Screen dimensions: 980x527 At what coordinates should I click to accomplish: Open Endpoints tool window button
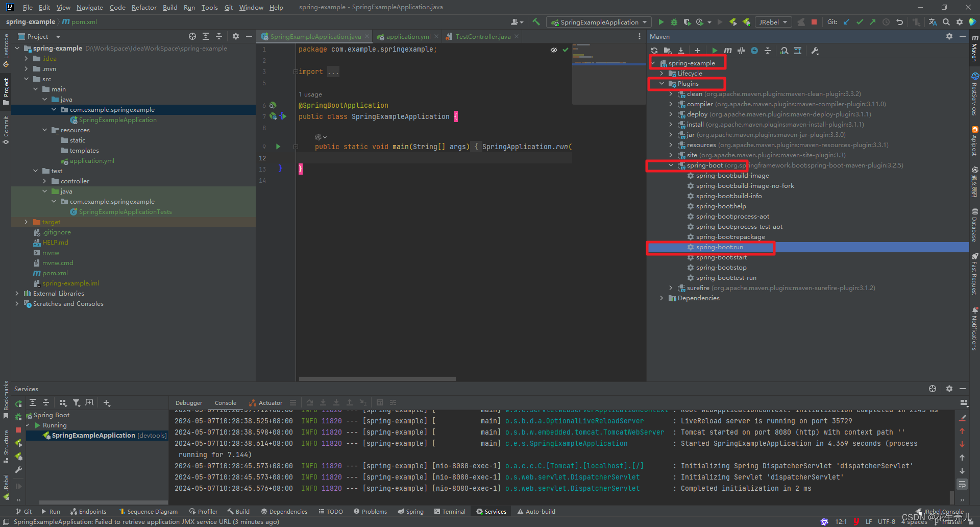click(88, 511)
